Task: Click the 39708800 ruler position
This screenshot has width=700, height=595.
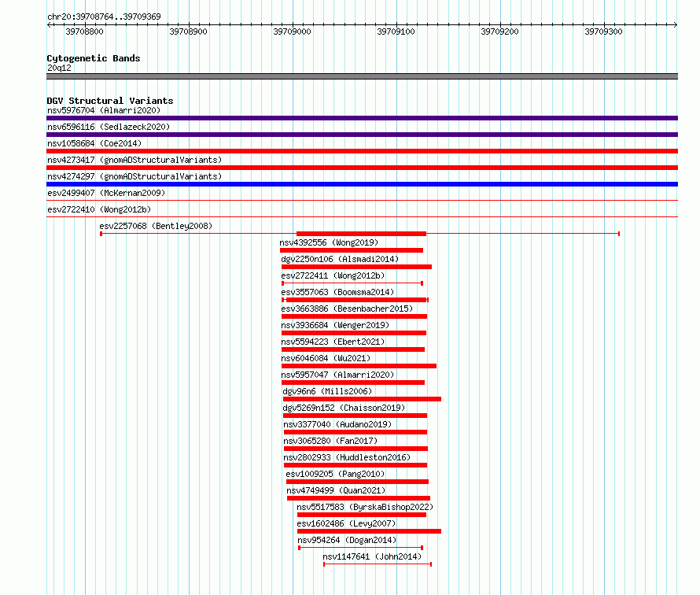Action: (x=84, y=31)
